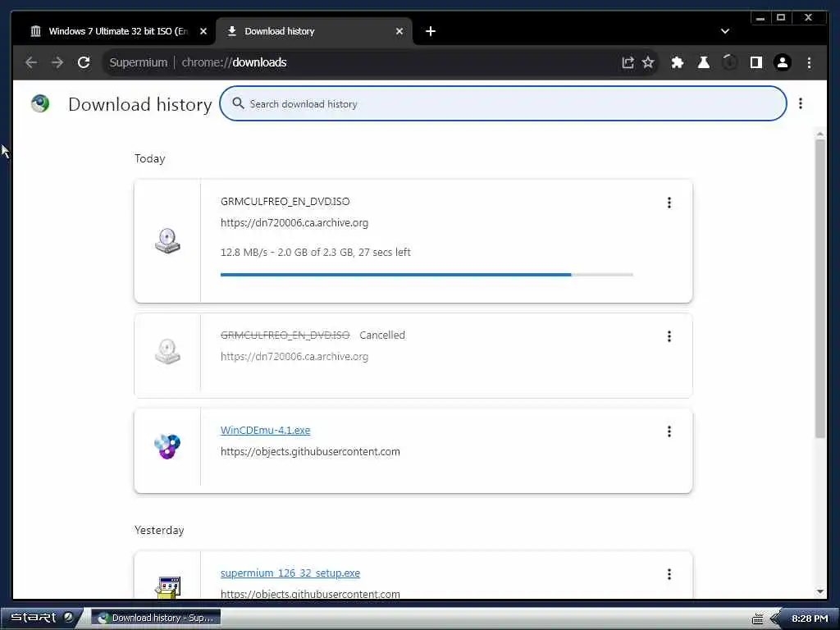This screenshot has width=840, height=630.
Task: Click the scrollbar down arrow
Action: coord(820,591)
